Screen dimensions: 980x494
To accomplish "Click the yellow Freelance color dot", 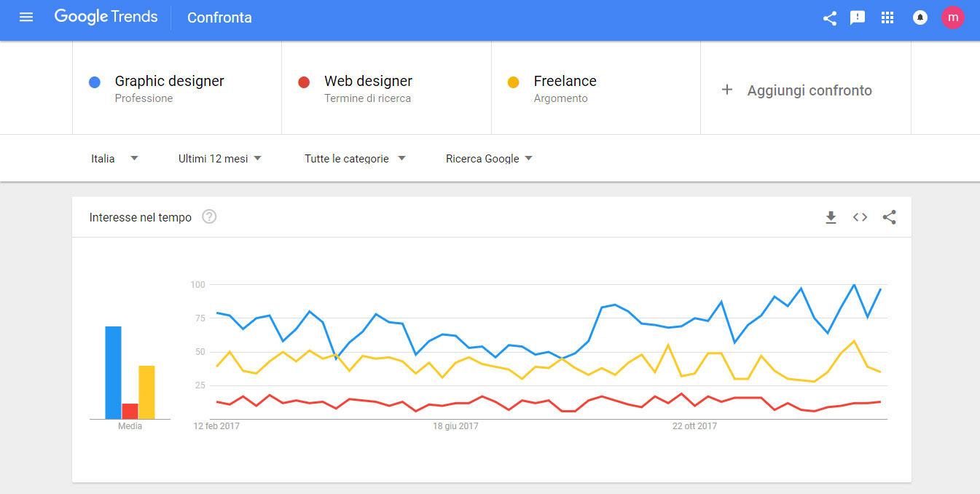I will (513, 82).
